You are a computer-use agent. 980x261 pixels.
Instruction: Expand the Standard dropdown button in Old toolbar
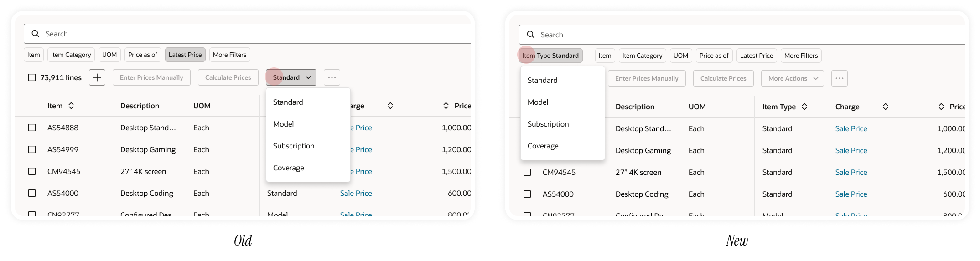pyautogui.click(x=291, y=77)
